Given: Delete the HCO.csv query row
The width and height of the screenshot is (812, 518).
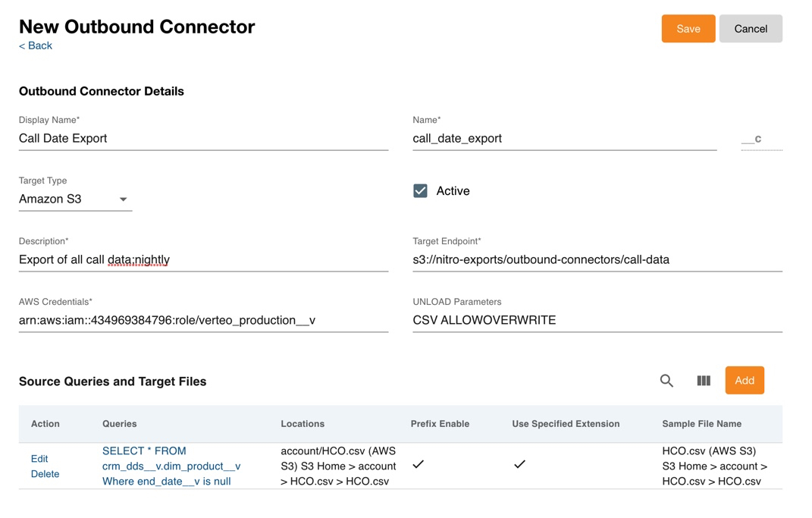Looking at the screenshot, I should tap(45, 474).
